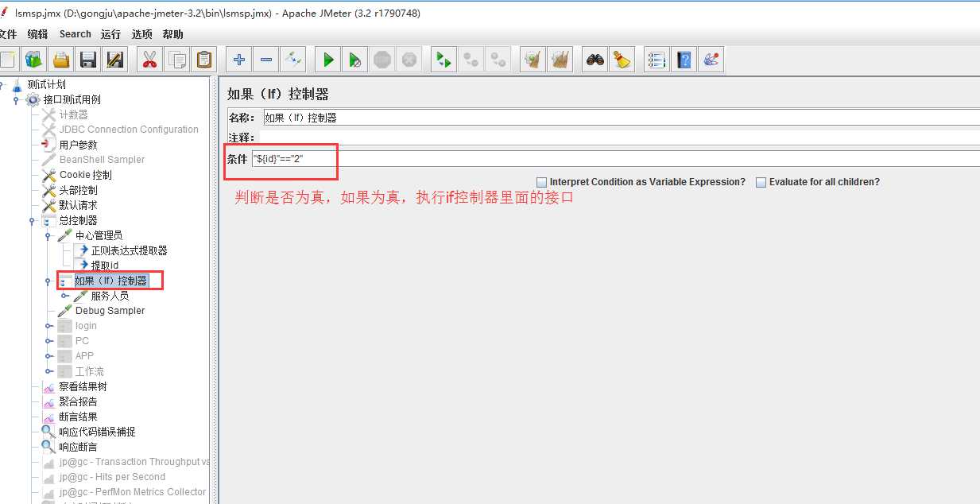Click the 名称 name input field
This screenshot has height=504, width=980.
(621, 118)
